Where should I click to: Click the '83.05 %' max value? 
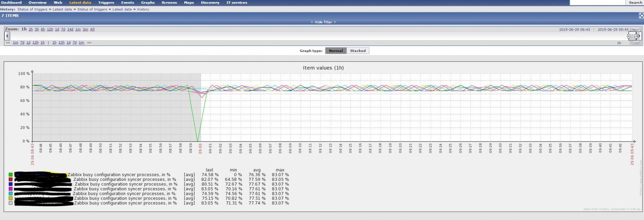280,179
